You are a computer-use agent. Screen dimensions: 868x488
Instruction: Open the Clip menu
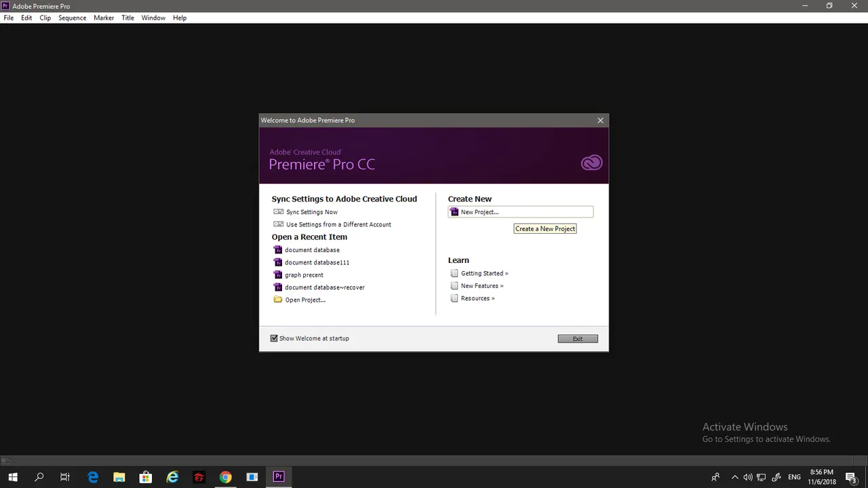[x=45, y=18]
